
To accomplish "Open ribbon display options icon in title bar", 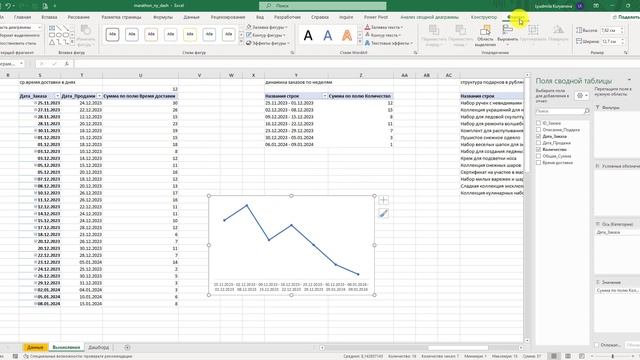I will (x=596, y=6).
